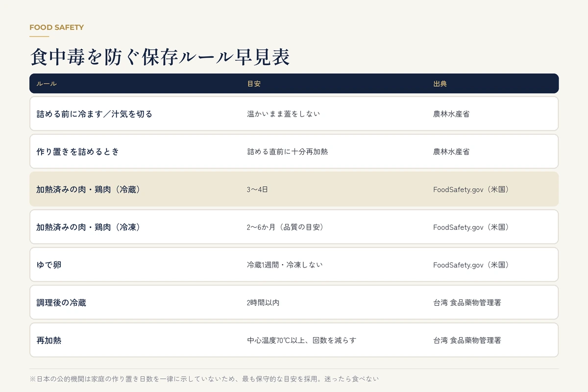Click "FoodSafety.gov（米国）" in the 2〜6か月 row
Viewport: 588px width, 392px height.
[471, 227]
